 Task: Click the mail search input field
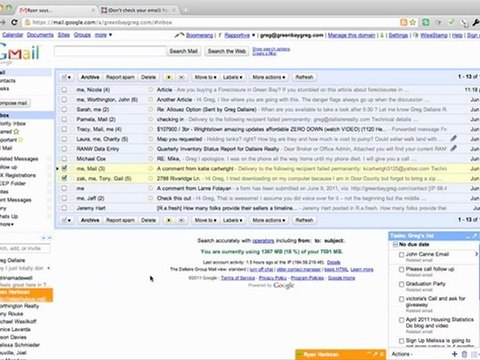point(110,51)
